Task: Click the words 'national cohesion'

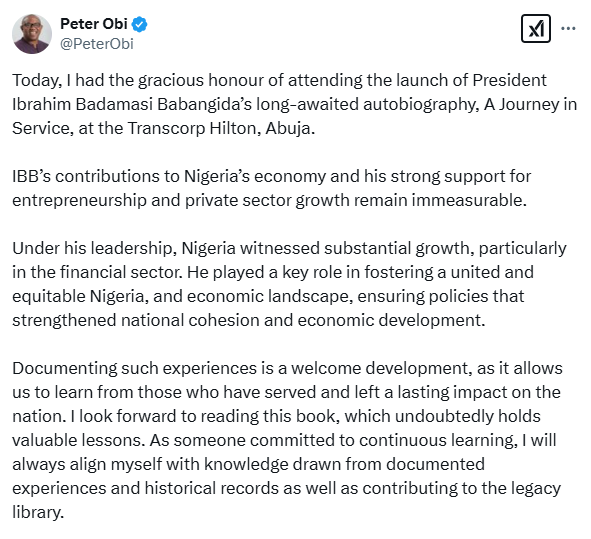Action: click(190, 320)
